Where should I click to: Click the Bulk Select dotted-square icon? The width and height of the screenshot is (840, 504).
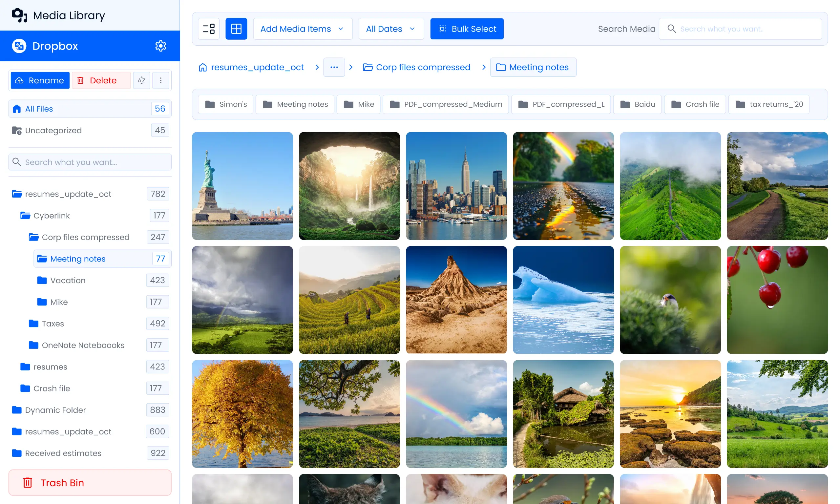(x=442, y=29)
